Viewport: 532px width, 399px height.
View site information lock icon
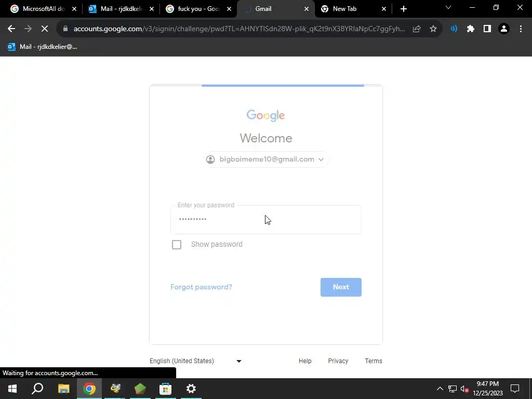pos(65,29)
